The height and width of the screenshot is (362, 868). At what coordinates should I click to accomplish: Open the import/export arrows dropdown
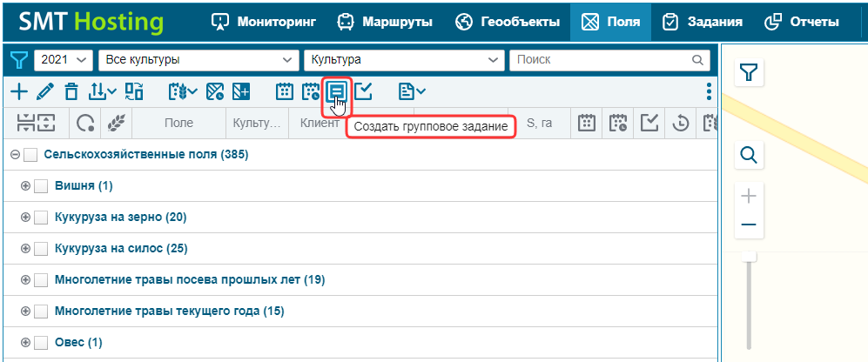pos(103,91)
